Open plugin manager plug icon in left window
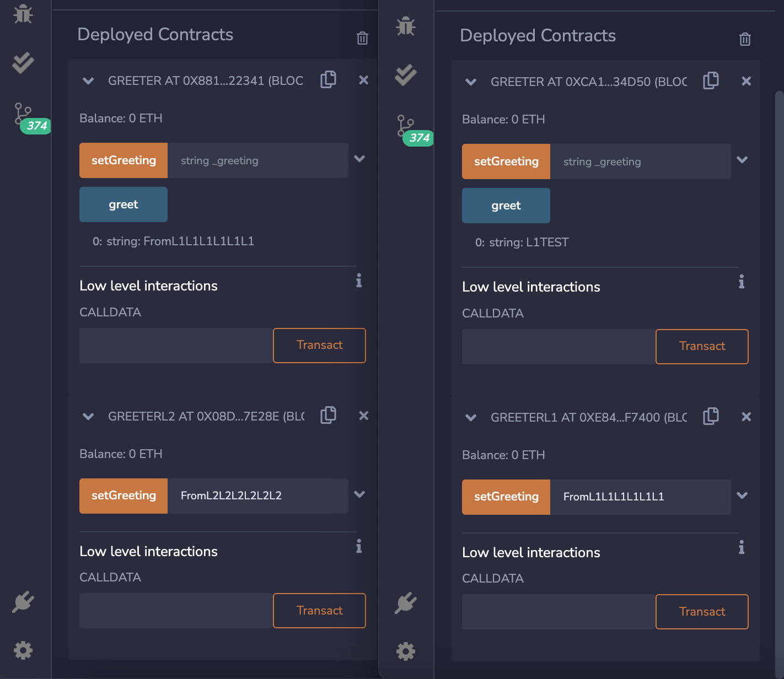This screenshot has width=784, height=679. coord(23,601)
